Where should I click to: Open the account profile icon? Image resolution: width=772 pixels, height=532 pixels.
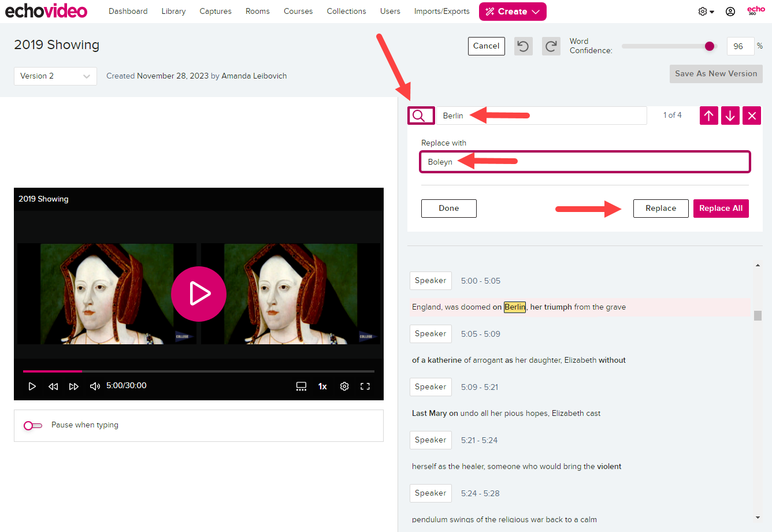(730, 11)
